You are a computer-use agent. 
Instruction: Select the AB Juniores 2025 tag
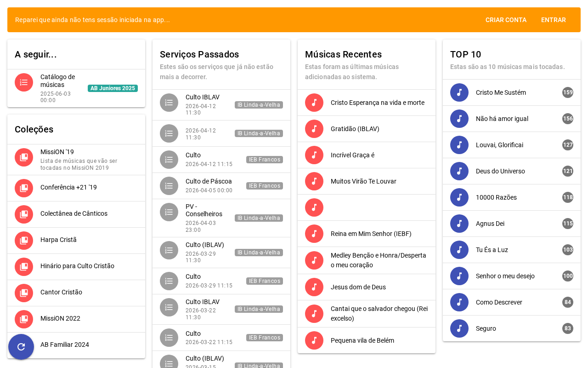(113, 88)
